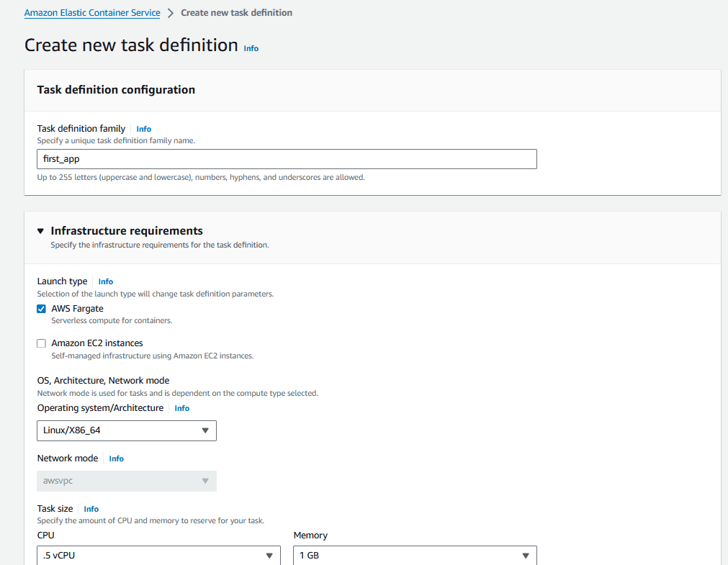Open the Linux/X86_64 architecture dropdown

[x=127, y=431]
